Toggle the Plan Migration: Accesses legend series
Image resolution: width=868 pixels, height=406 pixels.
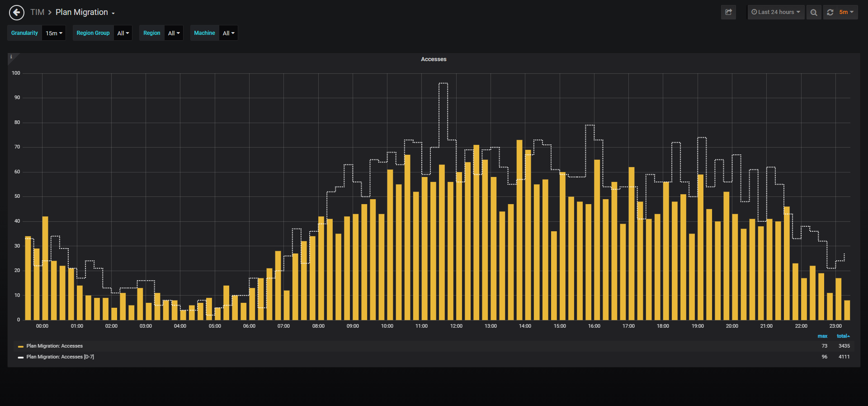tap(54, 346)
